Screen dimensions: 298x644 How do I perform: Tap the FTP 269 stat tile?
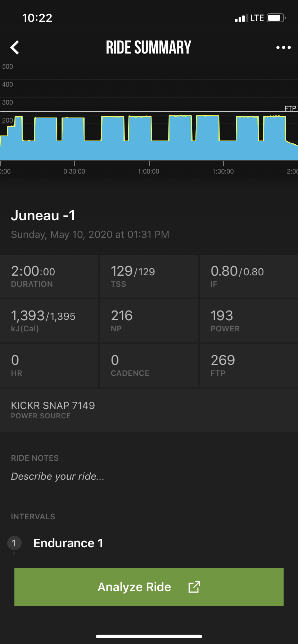click(x=248, y=365)
